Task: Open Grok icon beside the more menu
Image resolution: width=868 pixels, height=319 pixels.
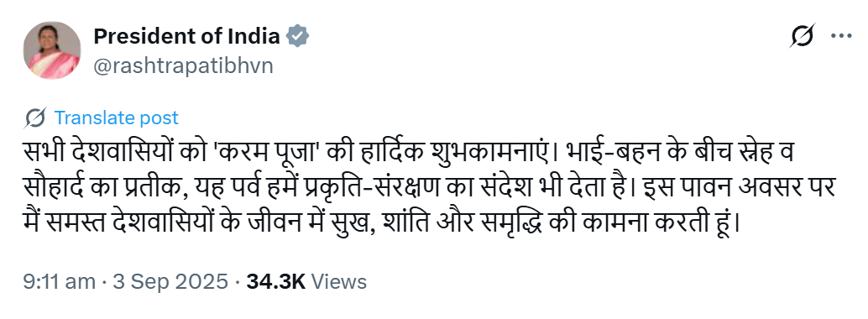Action: (x=803, y=35)
